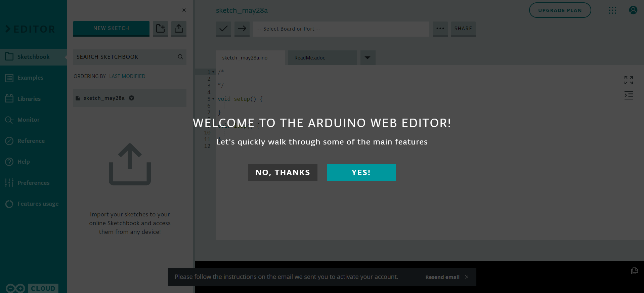The image size is (644, 293).
Task: Click the Verify checkmark button
Action: tap(223, 29)
